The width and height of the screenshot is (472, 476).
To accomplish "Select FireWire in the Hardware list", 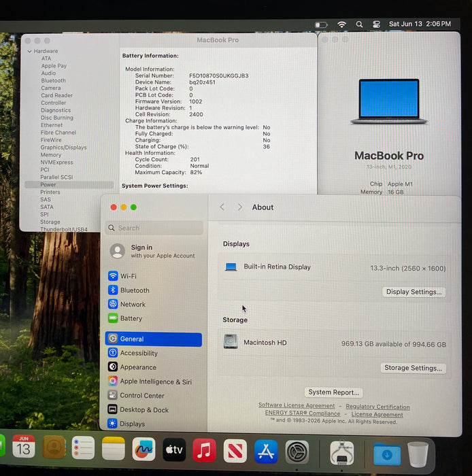I will pyautogui.click(x=51, y=140).
